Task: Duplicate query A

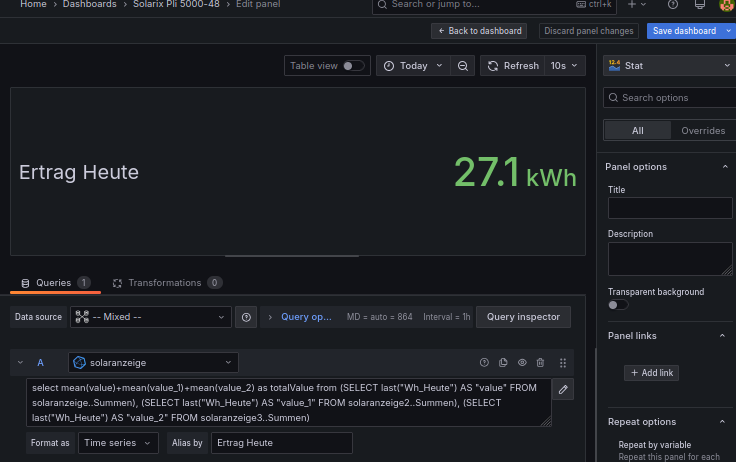Action: pyautogui.click(x=503, y=363)
